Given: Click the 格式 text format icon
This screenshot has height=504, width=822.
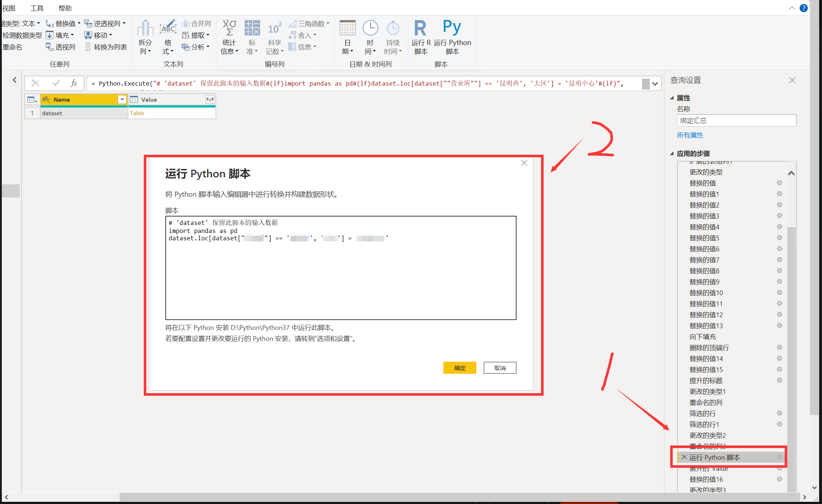Looking at the screenshot, I should coord(168,29).
